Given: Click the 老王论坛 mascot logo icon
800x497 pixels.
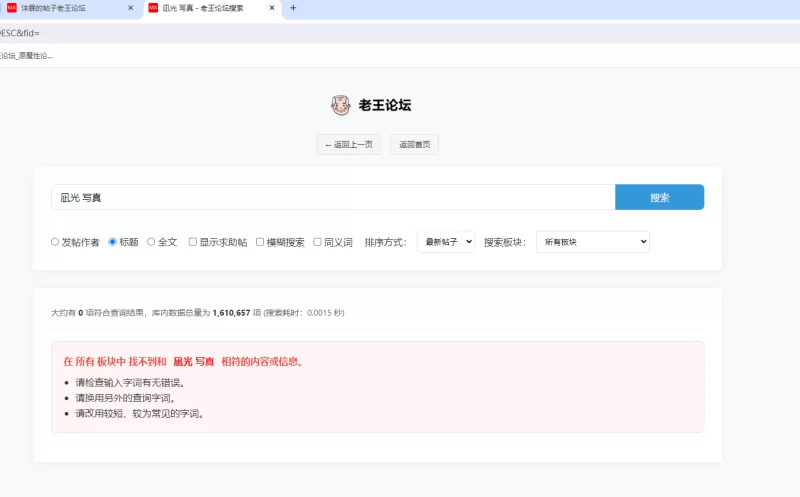Looking at the screenshot, I should (340, 105).
